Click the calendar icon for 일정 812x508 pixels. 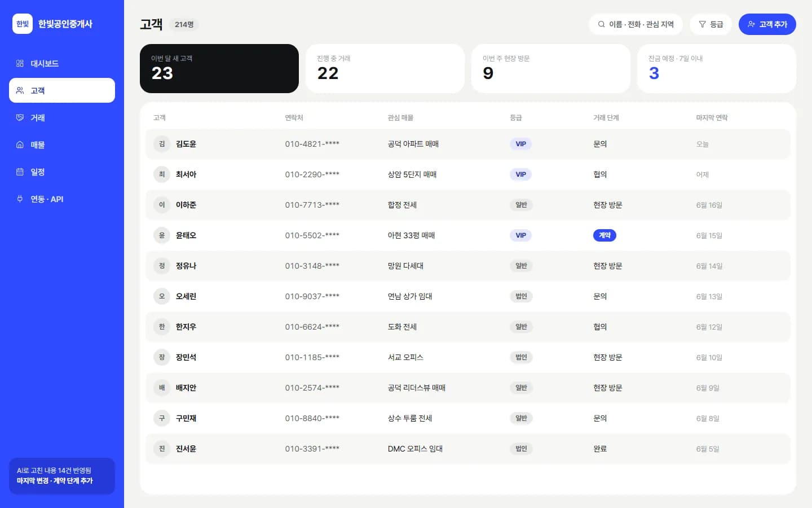tap(20, 172)
